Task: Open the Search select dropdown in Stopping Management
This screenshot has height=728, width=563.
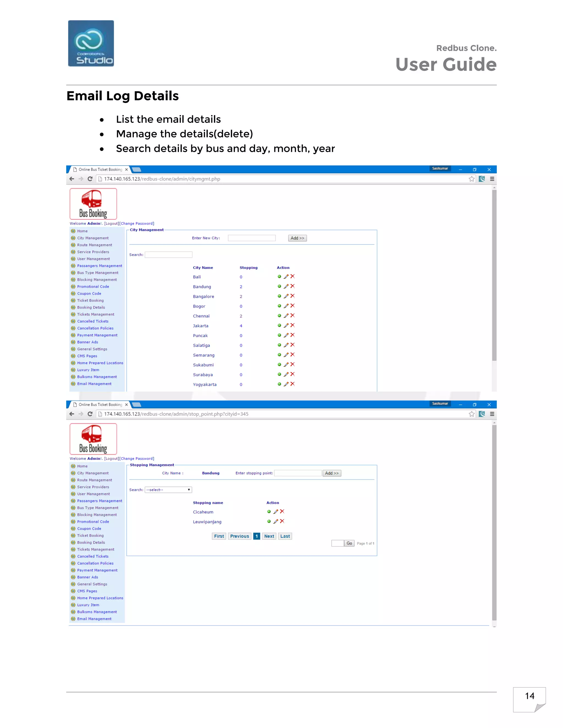Action: coord(169,490)
